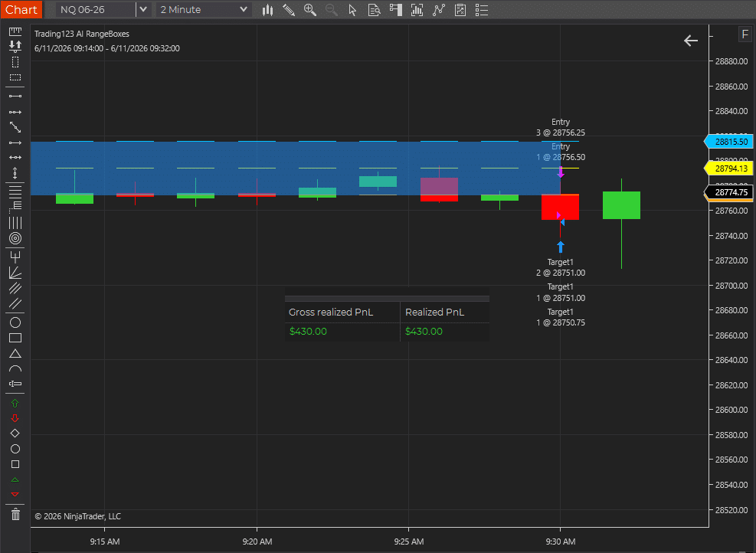
Task: Click the F button at top right corner
Action: 745,34
